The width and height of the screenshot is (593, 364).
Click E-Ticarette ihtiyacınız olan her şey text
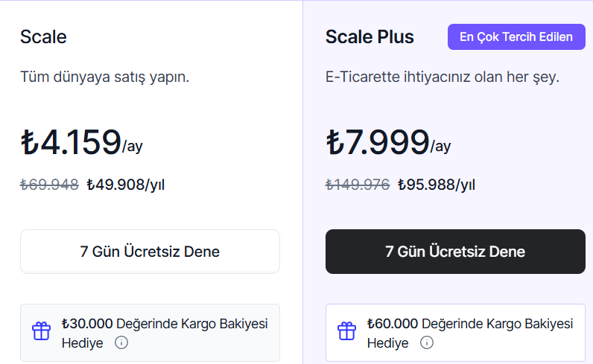(x=443, y=77)
